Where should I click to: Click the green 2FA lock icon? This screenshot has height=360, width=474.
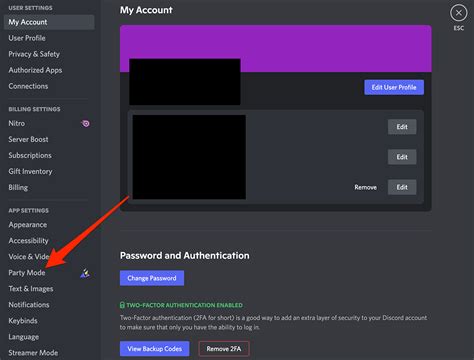(122, 305)
